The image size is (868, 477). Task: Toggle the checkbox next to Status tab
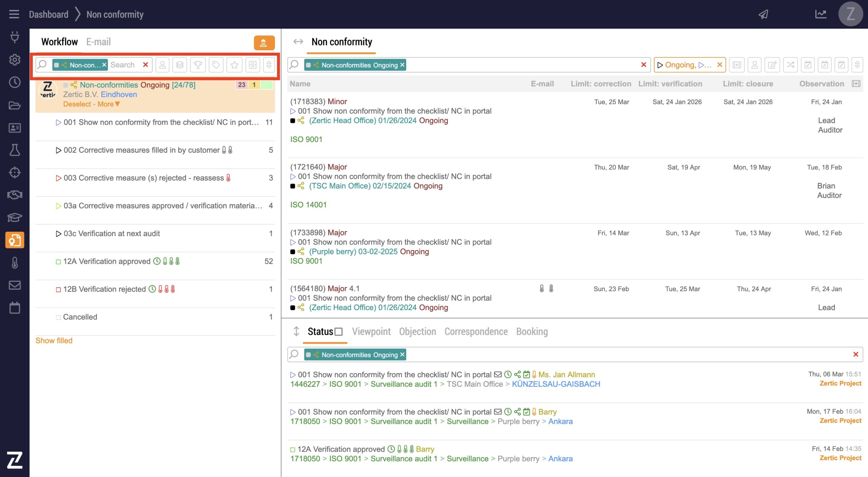tap(338, 331)
